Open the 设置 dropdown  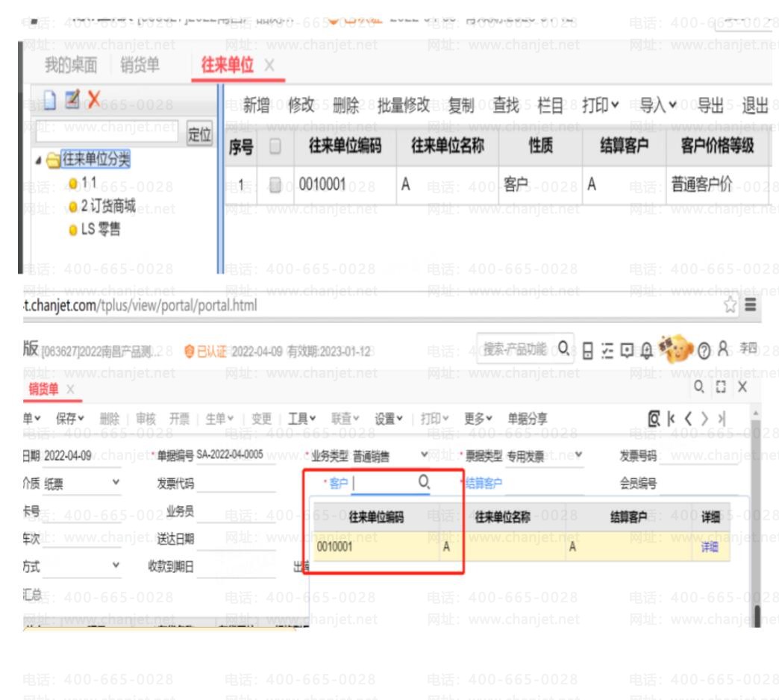(x=389, y=419)
